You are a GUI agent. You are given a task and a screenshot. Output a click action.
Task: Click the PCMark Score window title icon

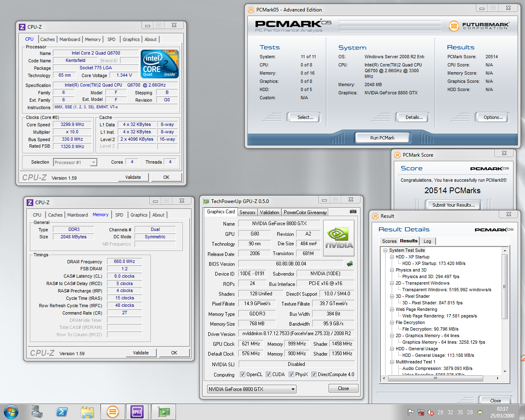[x=397, y=155]
